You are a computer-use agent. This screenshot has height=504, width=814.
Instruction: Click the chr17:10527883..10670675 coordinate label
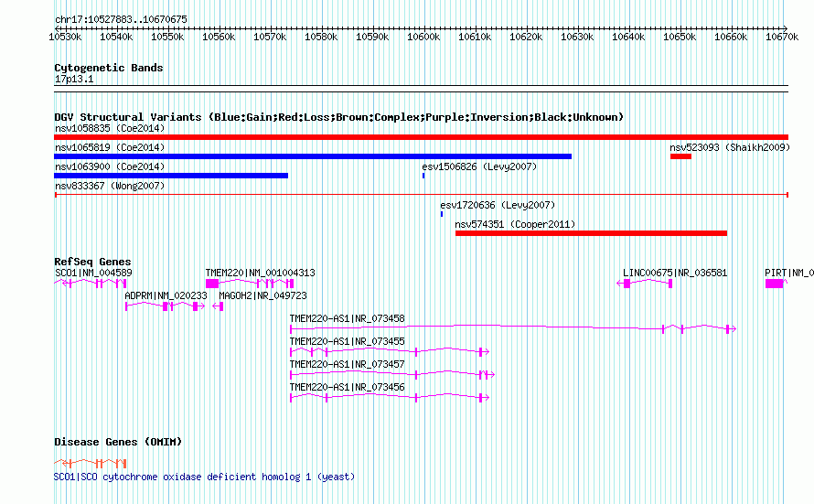coord(121,19)
